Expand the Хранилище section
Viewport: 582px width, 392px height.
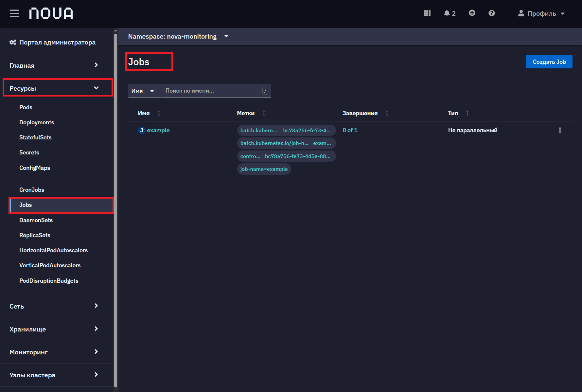pos(57,329)
